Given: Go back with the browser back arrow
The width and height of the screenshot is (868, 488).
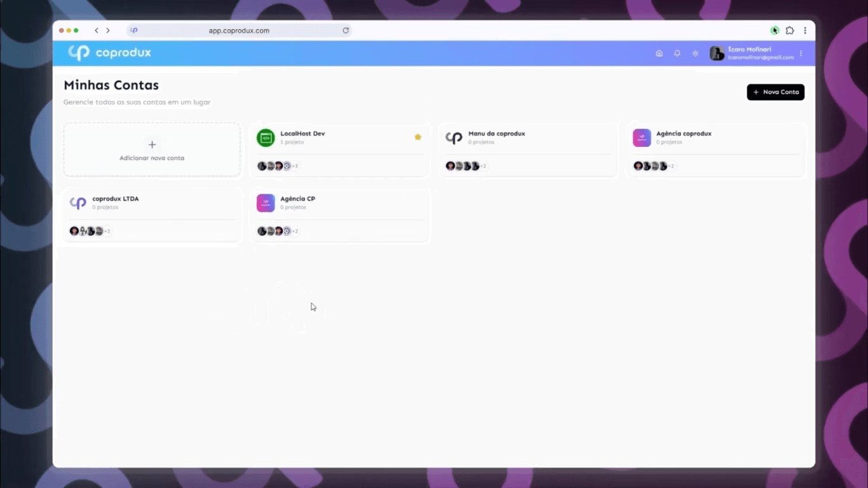Looking at the screenshot, I should pos(97,30).
